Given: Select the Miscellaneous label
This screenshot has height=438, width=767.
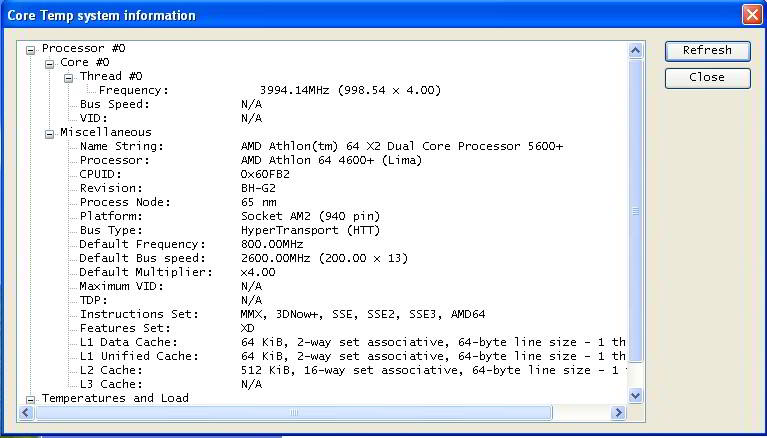Looking at the screenshot, I should (x=106, y=132).
